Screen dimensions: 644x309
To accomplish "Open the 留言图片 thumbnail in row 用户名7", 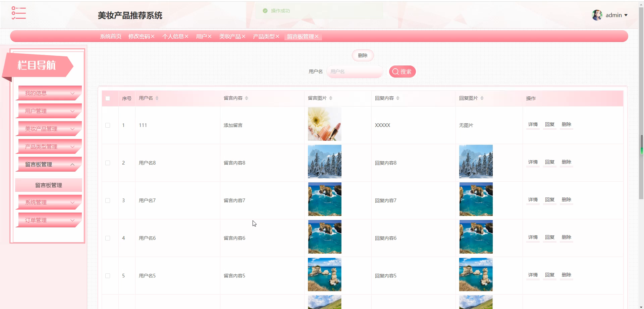I will click(x=325, y=199).
